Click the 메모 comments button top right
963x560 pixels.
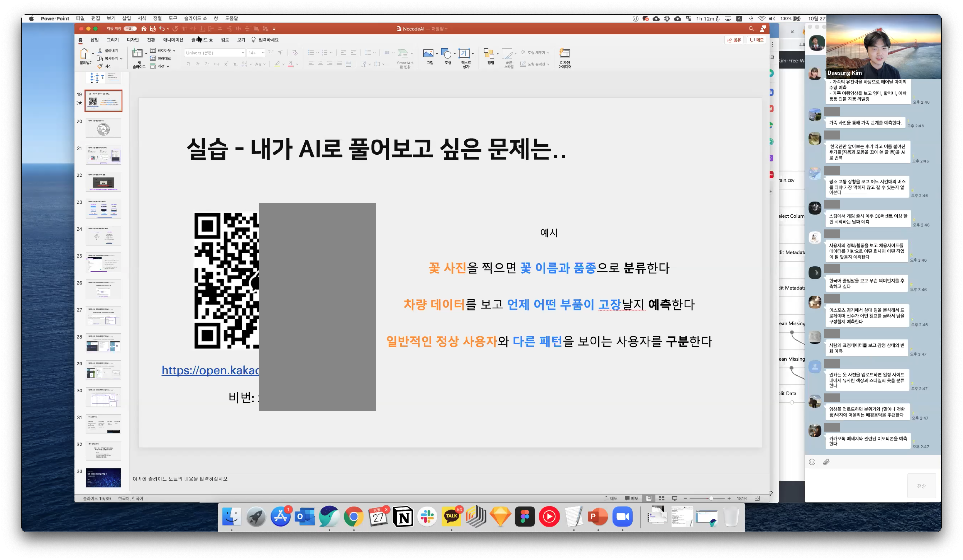point(756,40)
